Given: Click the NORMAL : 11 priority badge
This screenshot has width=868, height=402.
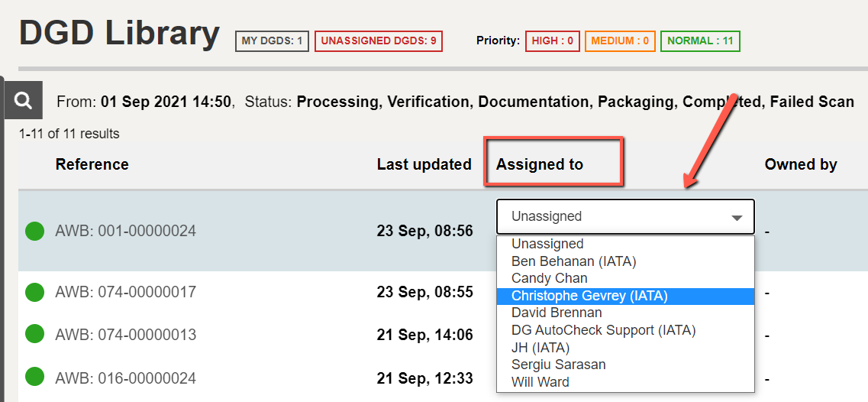Looking at the screenshot, I should (700, 41).
